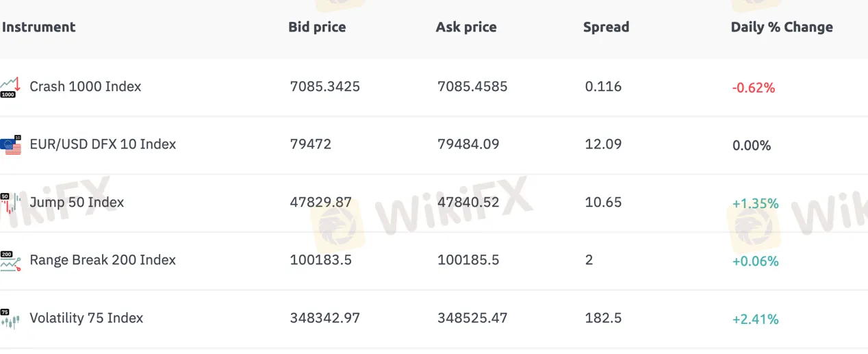
Task: Open the Crash 1000 Index instrument
Action: point(86,87)
